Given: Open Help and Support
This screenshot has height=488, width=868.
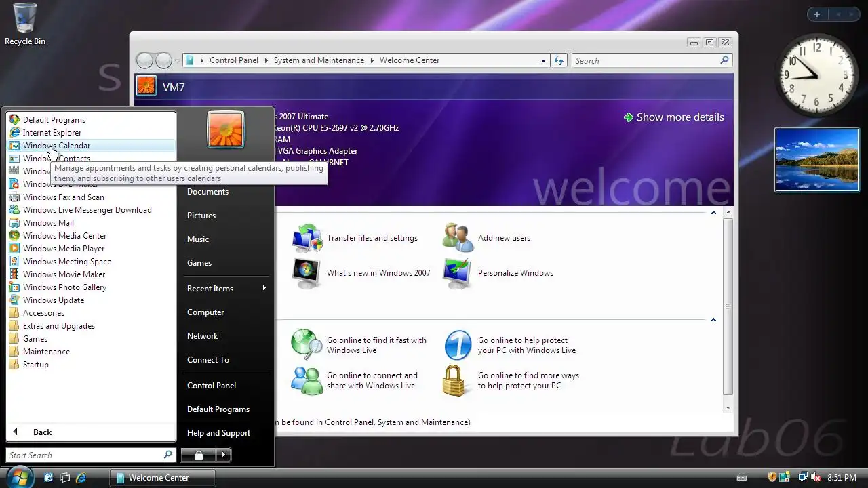Looking at the screenshot, I should 226,433.
